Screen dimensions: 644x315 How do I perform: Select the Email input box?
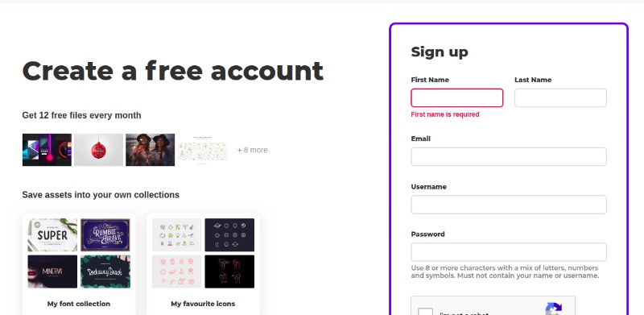[x=509, y=156]
